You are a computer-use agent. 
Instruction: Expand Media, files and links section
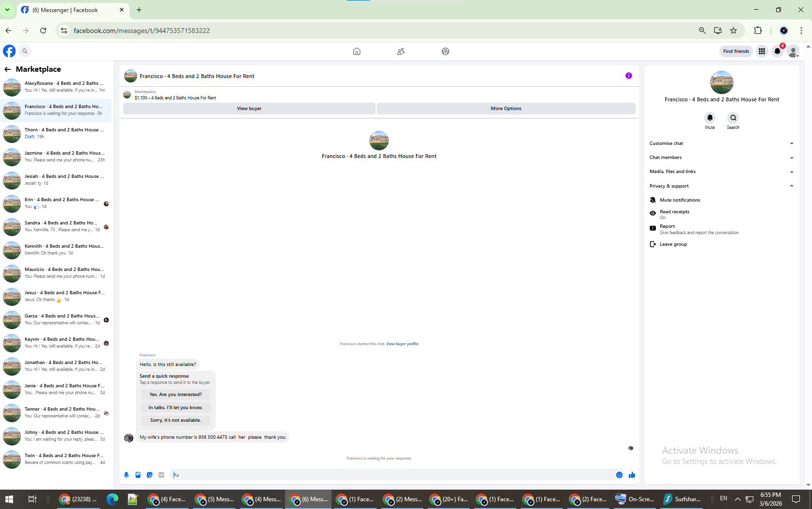click(721, 172)
